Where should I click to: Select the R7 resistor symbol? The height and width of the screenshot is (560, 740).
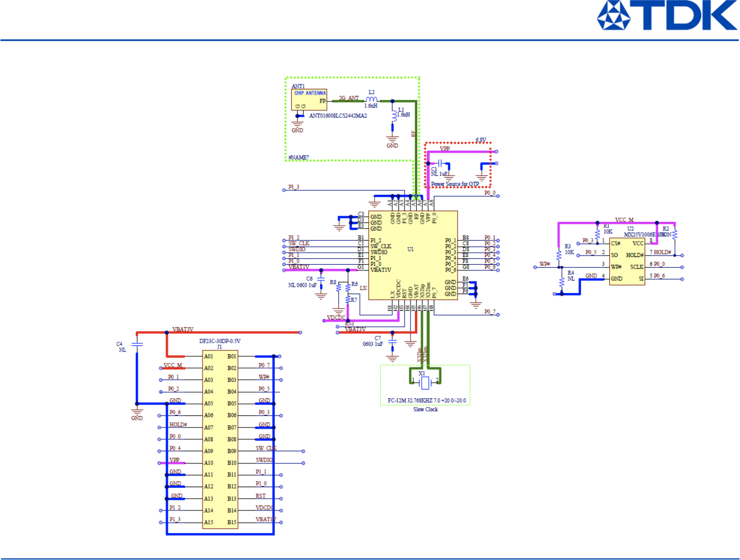348,300
